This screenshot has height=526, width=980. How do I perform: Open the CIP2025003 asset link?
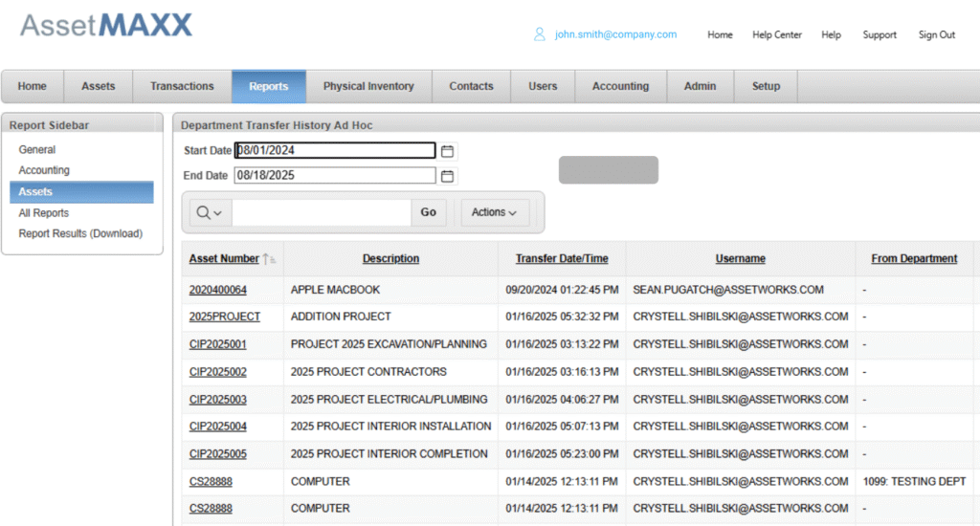[x=217, y=400]
